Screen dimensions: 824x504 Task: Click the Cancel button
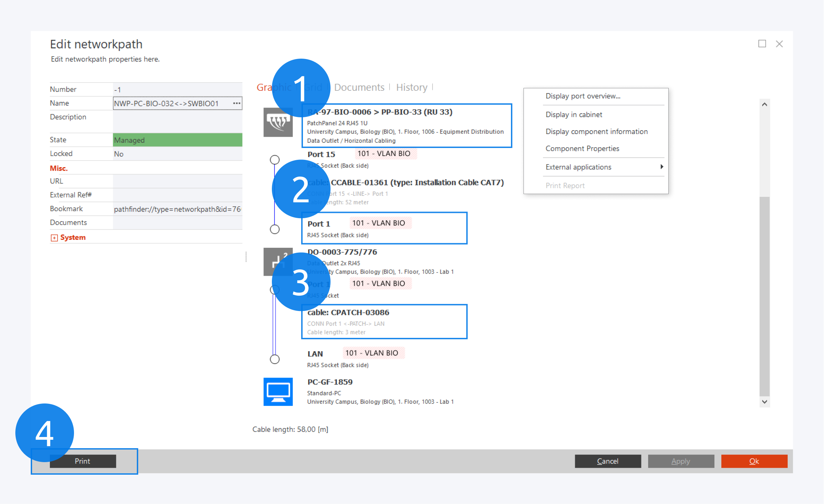(607, 461)
